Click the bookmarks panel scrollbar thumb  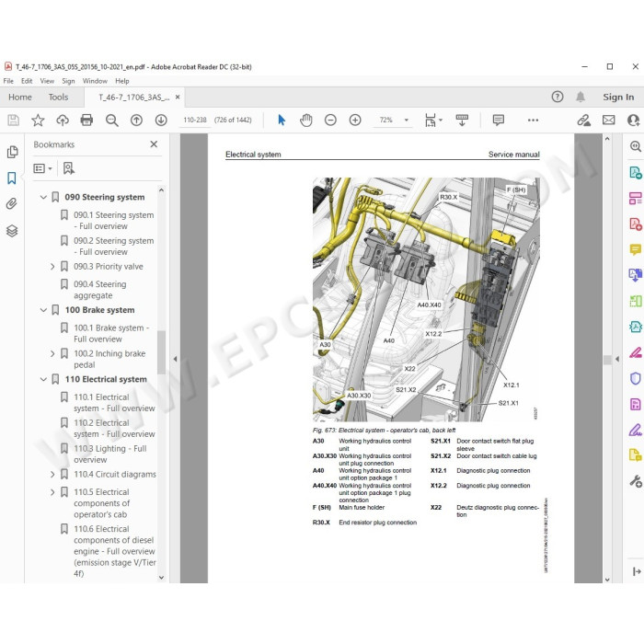(x=161, y=352)
